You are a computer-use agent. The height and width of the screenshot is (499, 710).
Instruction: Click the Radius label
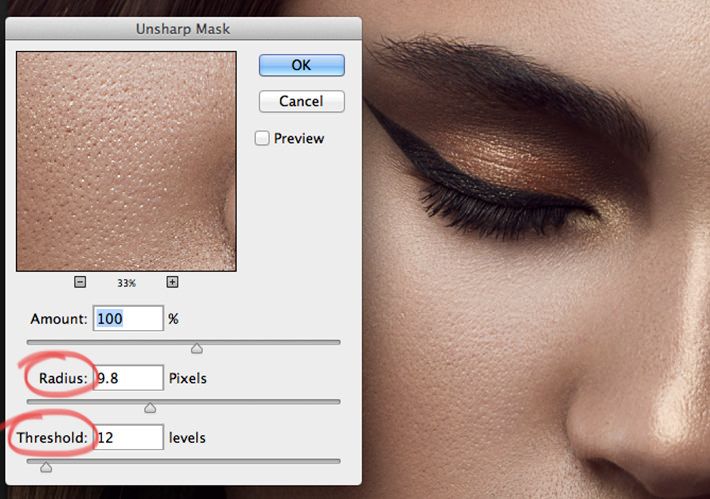63,378
